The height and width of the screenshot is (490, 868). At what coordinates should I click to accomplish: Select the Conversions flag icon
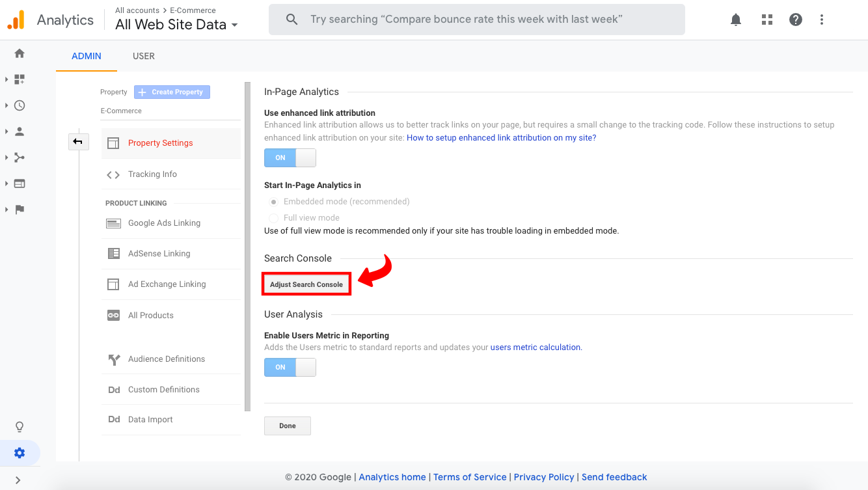19,209
